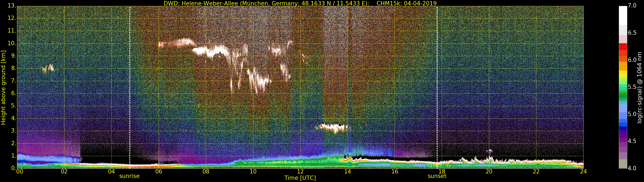Click the log(rc-signal) @ 1064 nm colorbar label

click(639, 88)
